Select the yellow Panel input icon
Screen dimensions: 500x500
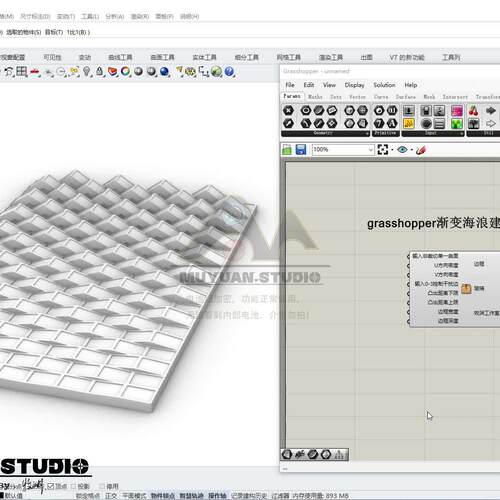(x=409, y=124)
